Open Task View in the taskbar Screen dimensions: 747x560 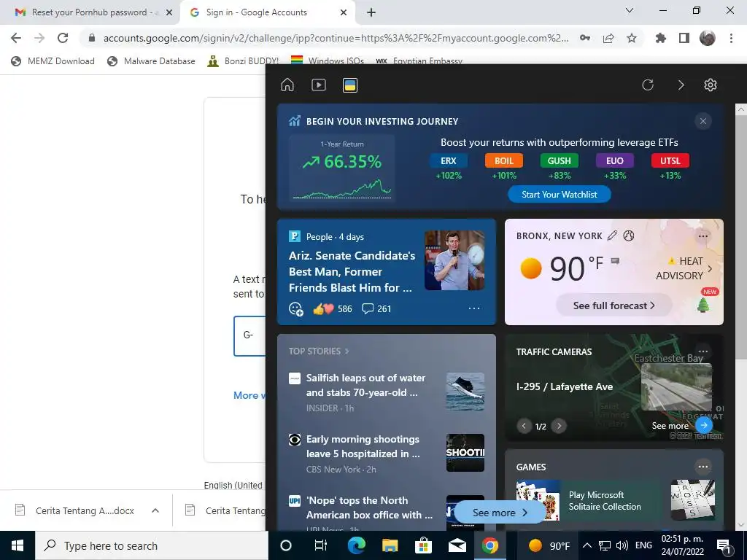coord(321,545)
